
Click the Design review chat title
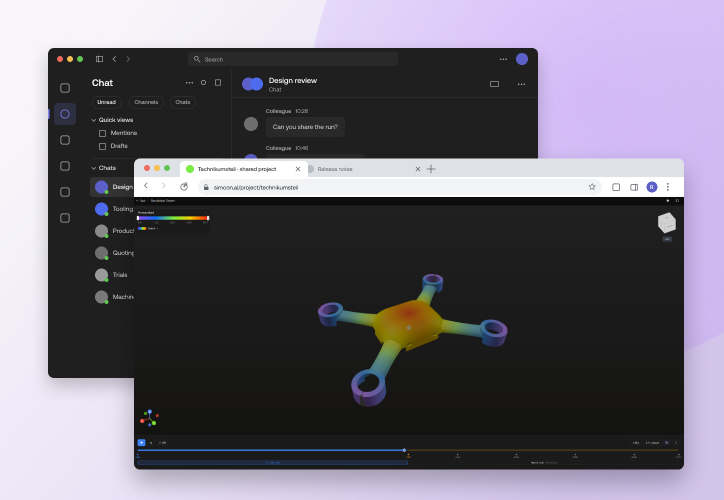(293, 80)
